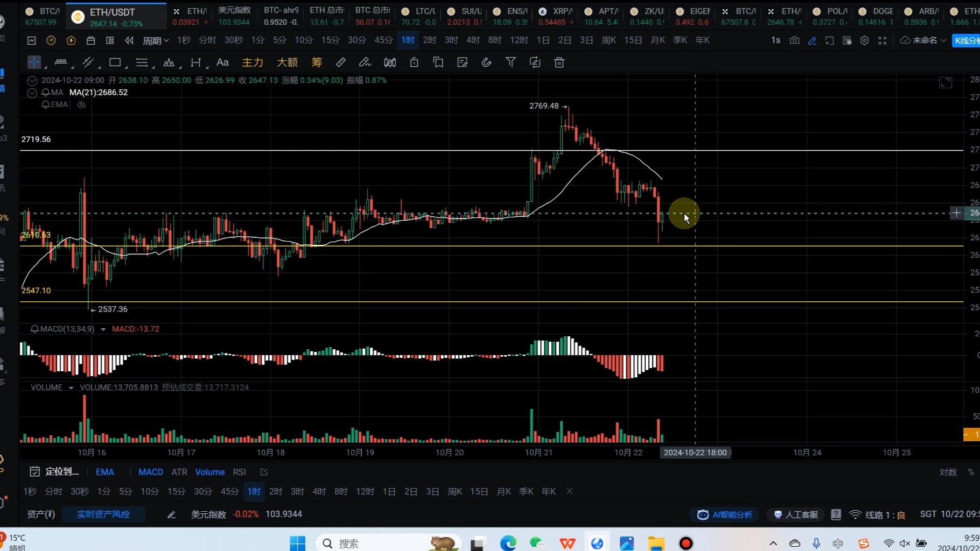Toggle EMA indicator visibility eye icon
The width and height of the screenshot is (980, 551).
[x=81, y=105]
